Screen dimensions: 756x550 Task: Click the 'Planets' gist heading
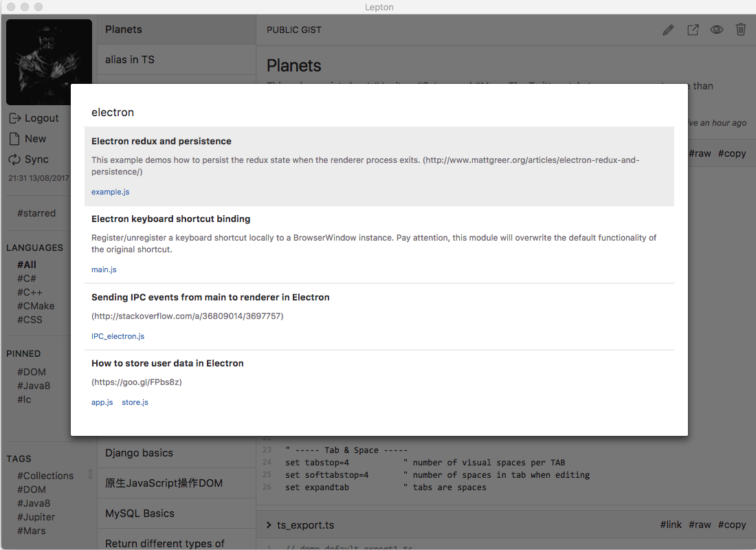coord(293,65)
